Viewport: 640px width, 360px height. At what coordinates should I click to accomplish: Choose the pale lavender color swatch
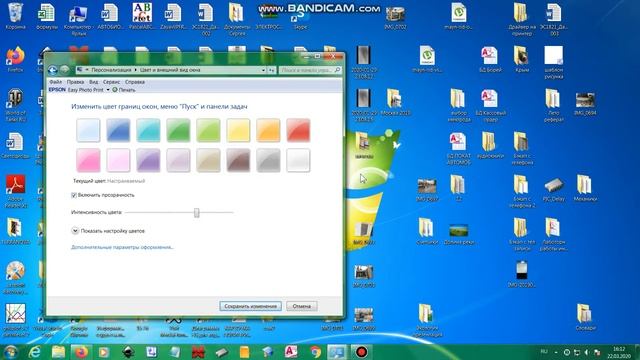coord(178,160)
